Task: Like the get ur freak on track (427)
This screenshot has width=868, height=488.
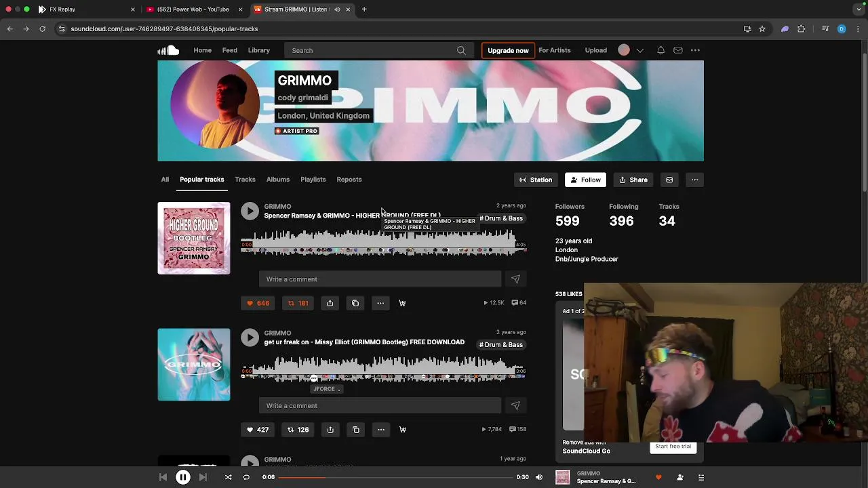Action: (x=258, y=430)
